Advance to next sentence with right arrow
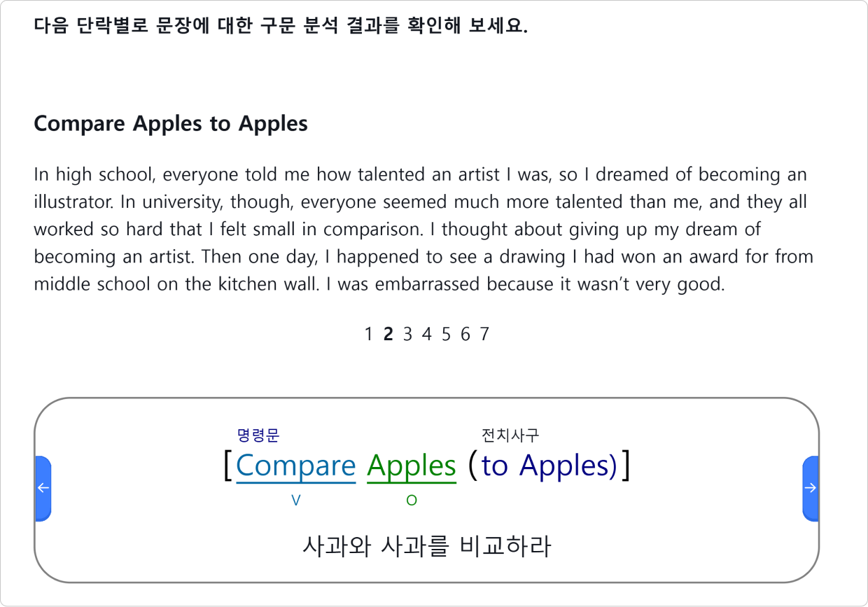The image size is (868, 607). [810, 488]
